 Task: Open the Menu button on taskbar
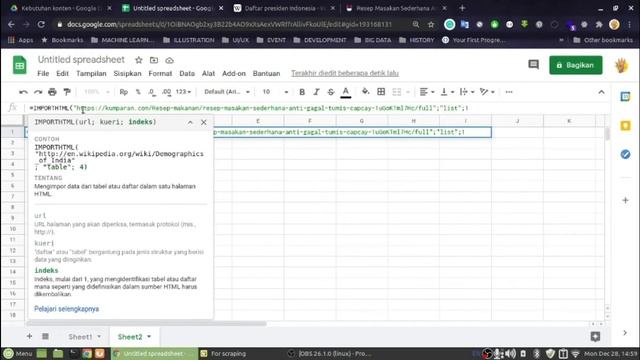[x=18, y=353]
